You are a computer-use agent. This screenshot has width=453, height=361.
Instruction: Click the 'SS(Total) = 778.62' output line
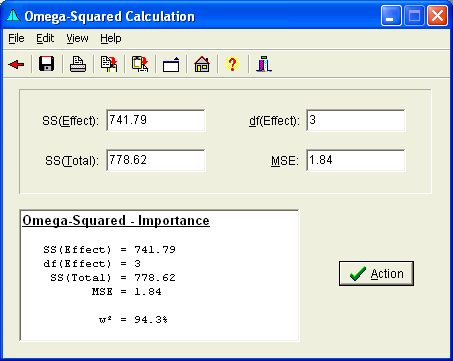click(x=113, y=278)
